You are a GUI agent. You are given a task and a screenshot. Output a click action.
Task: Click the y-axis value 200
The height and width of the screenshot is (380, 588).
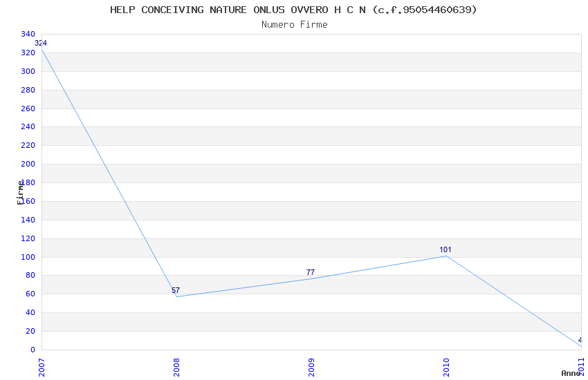coord(28,164)
